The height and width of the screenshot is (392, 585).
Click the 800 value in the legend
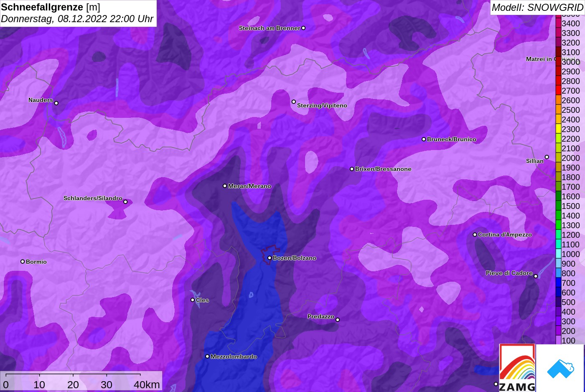pos(568,273)
